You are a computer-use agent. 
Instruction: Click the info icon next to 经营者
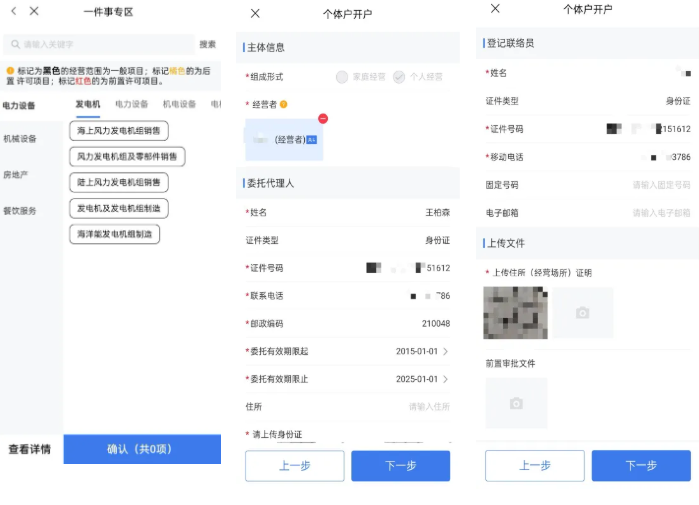coord(284,104)
